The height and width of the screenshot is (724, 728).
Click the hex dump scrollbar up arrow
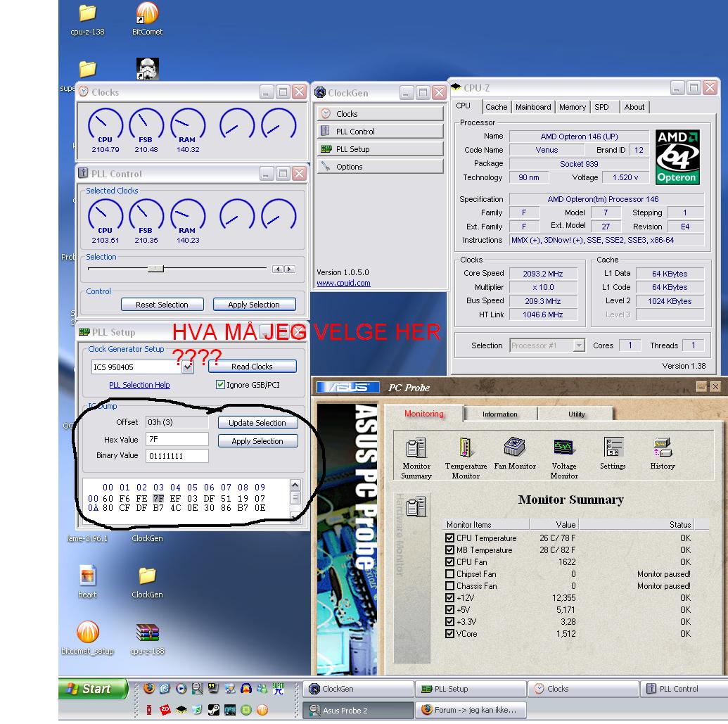click(x=295, y=485)
